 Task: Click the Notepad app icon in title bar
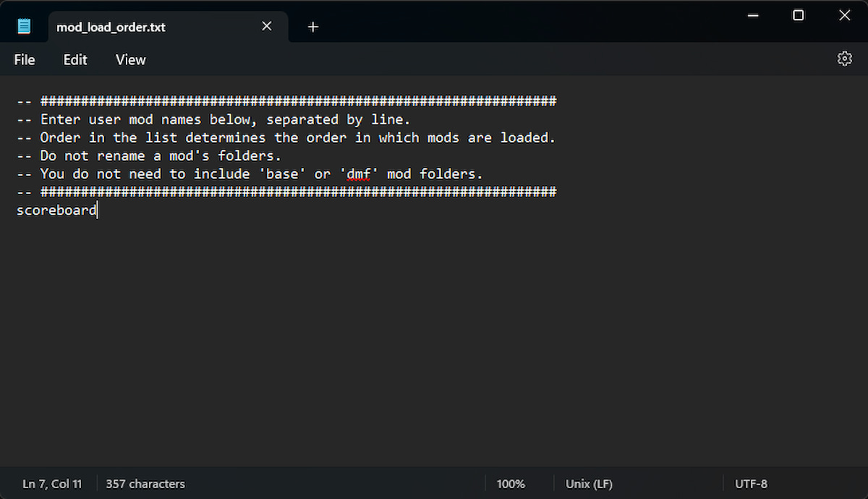coord(25,27)
